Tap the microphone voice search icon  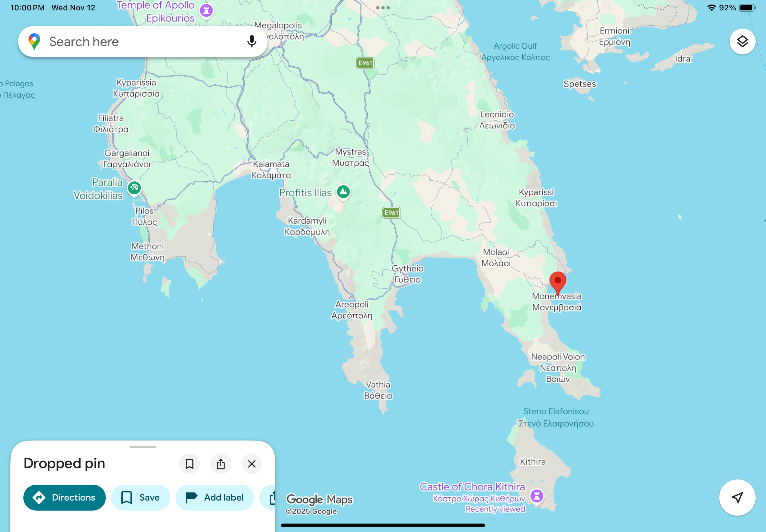[x=252, y=42]
